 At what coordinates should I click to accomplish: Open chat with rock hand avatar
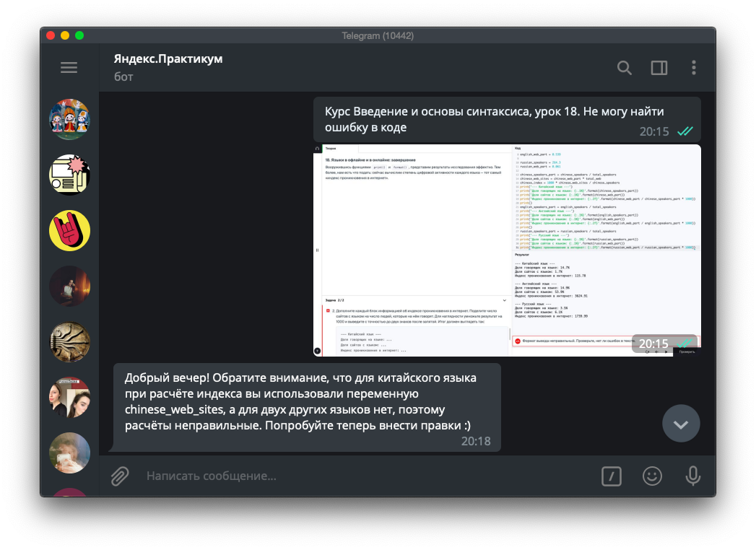[69, 230]
